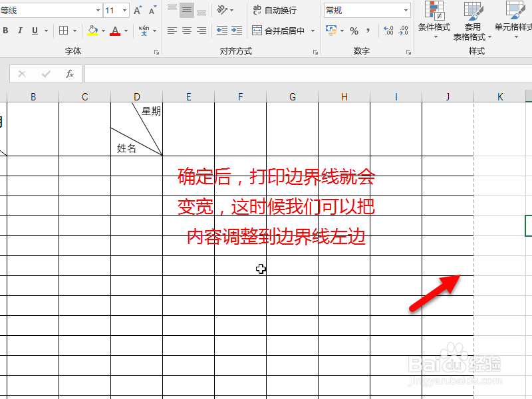Align text right

[201, 31]
